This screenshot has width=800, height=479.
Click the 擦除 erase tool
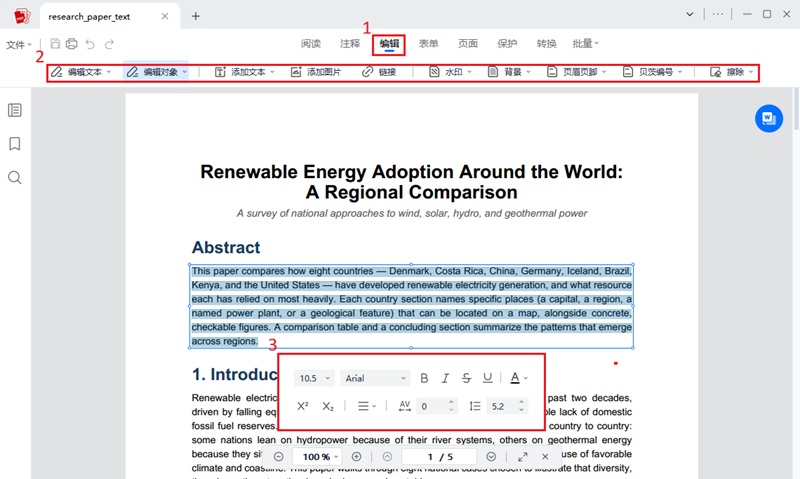(728, 72)
